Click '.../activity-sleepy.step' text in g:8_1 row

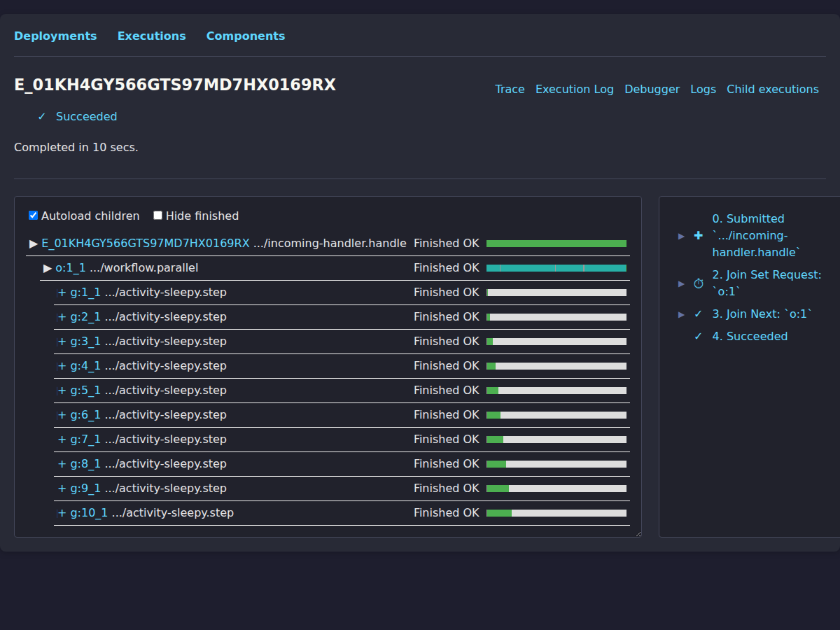pos(165,464)
